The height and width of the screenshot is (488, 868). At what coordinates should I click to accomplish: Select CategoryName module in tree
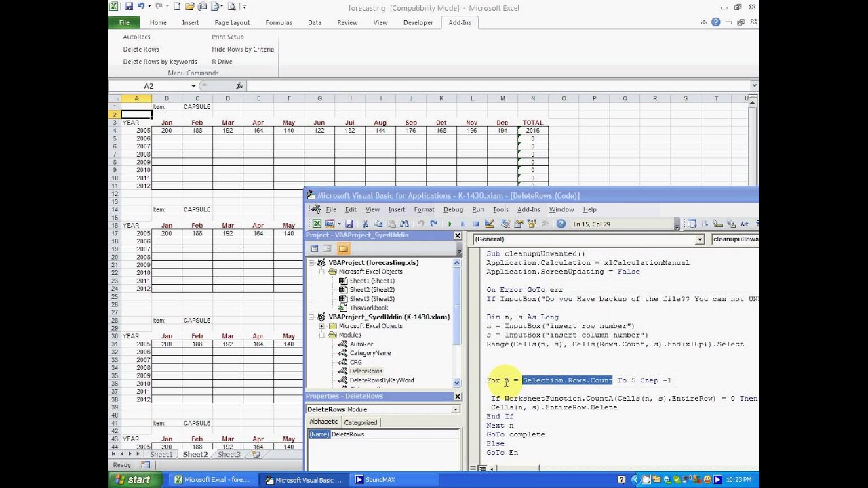[370, 353]
